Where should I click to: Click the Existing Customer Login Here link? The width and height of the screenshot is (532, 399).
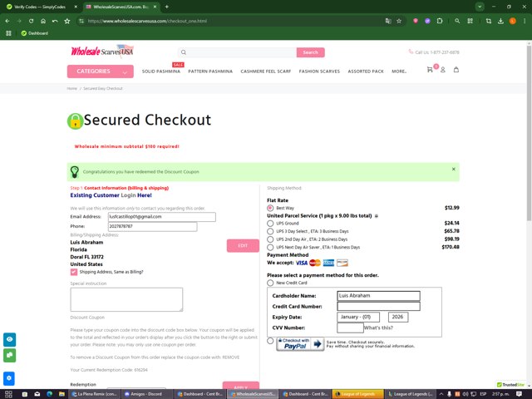click(111, 195)
